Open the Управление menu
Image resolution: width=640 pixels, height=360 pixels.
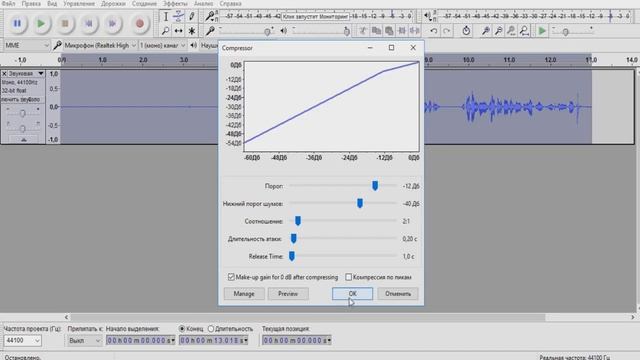79,4
